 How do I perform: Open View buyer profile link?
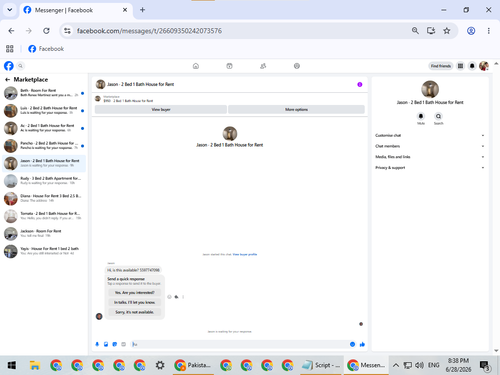245,254
